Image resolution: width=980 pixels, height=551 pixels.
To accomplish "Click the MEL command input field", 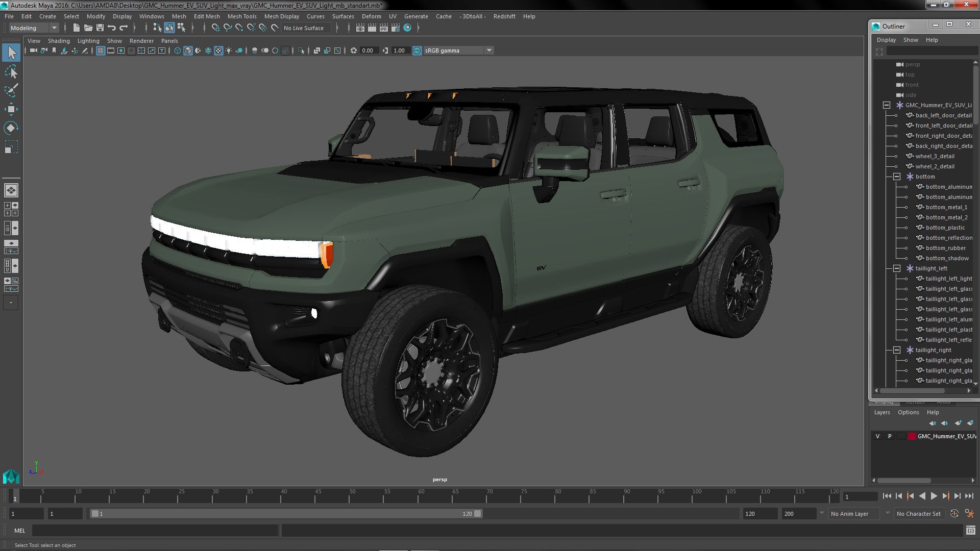I will 155,531.
